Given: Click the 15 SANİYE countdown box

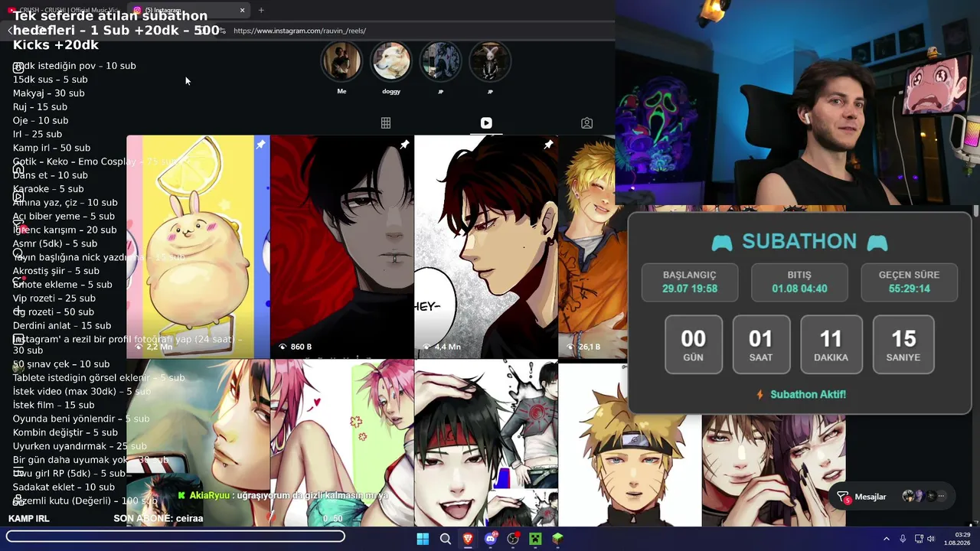Looking at the screenshot, I should coord(903,344).
